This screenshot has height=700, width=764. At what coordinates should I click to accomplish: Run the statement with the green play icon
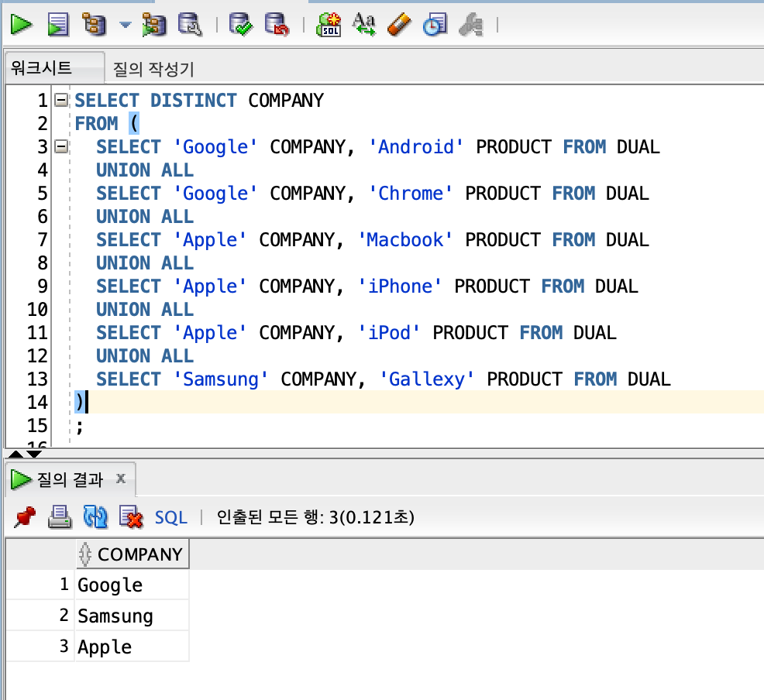click(22, 25)
